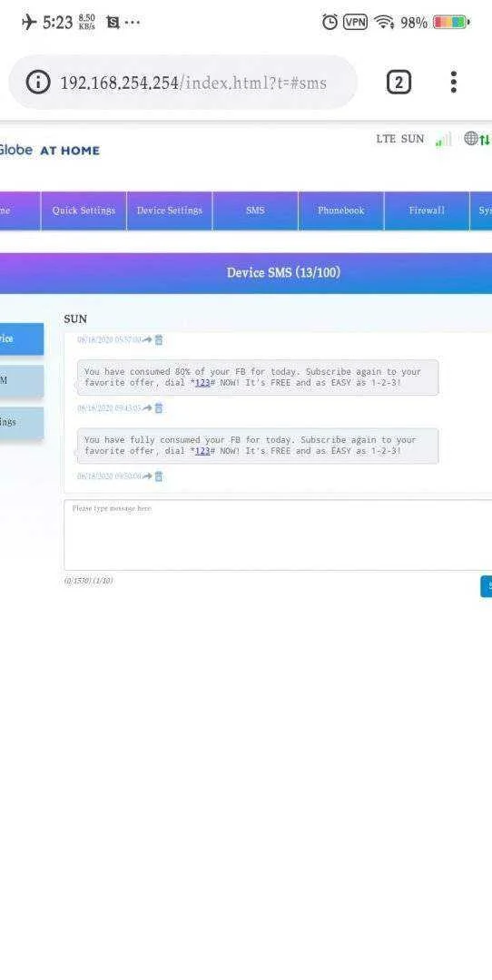This screenshot has height=980, width=492.
Task: Open the browser three-dot menu
Action: 454,82
